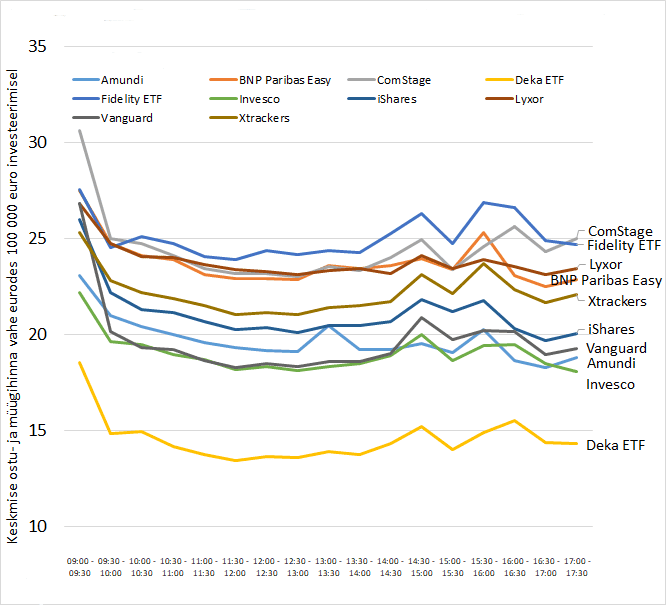Image resolution: width=666 pixels, height=605 pixels.
Task: Select the y-axis value 35
Action: tap(37, 46)
